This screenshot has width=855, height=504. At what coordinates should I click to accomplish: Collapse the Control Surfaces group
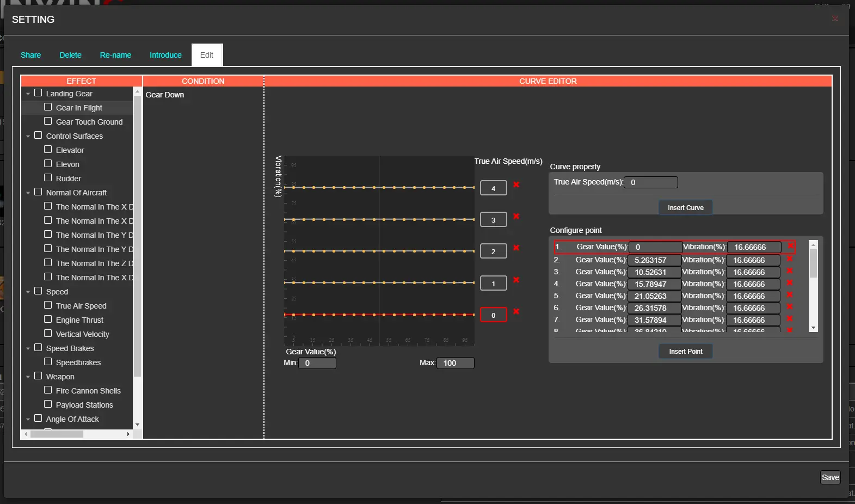point(28,137)
